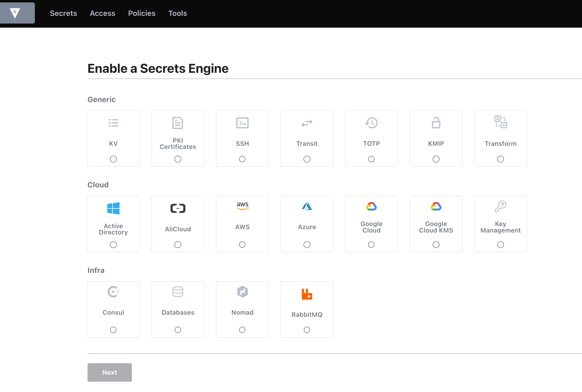Click the TOTP clock history icon
The height and width of the screenshot is (392, 582).
click(372, 123)
